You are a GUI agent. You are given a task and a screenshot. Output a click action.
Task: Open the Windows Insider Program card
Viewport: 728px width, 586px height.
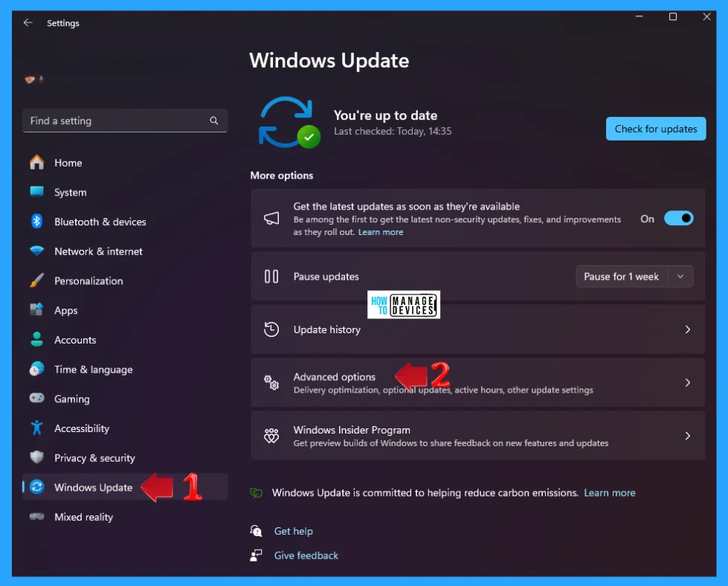coord(477,436)
